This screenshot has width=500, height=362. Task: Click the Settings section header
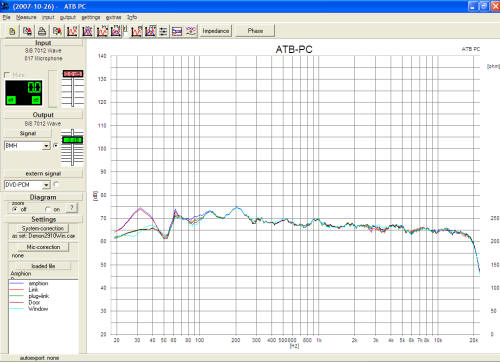tap(43, 219)
